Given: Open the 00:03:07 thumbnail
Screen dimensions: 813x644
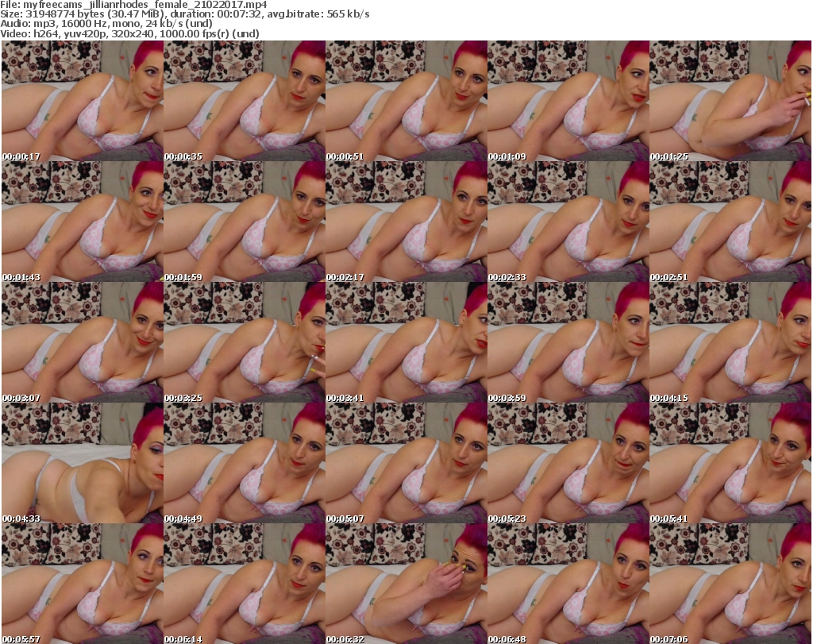Looking at the screenshot, I should pyautogui.click(x=83, y=342).
